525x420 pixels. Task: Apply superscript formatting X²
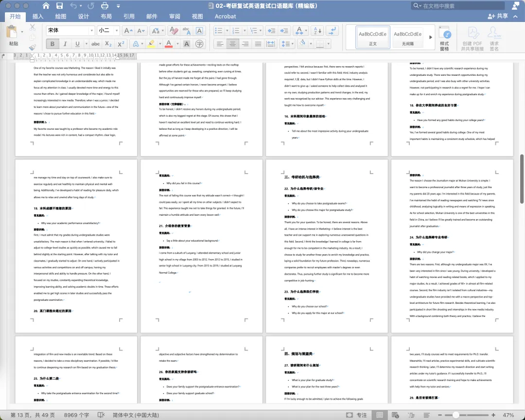(121, 44)
